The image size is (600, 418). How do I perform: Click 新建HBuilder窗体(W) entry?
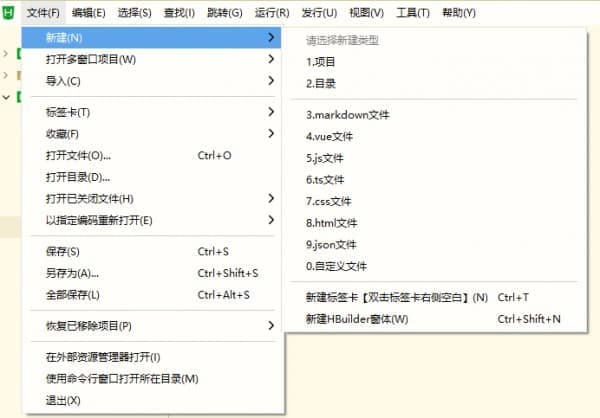tap(356, 319)
